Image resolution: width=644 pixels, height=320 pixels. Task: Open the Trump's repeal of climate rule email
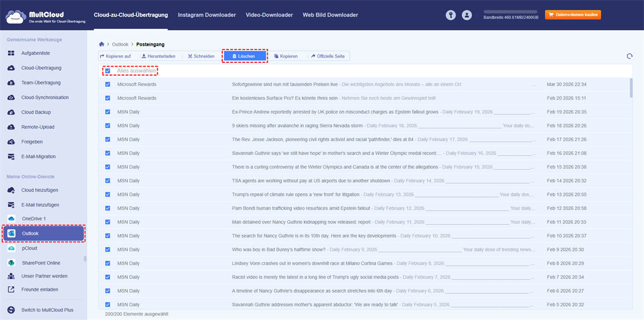[296, 194]
